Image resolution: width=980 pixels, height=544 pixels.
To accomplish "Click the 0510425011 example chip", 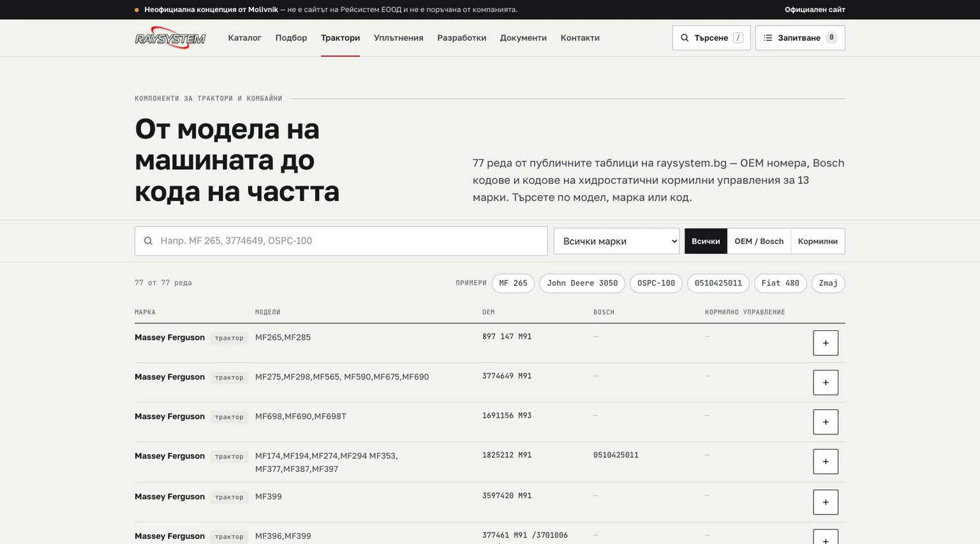I will tap(718, 283).
